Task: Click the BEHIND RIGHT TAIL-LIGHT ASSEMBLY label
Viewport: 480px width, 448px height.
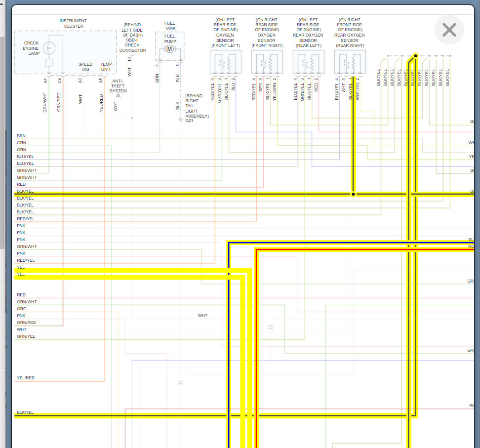Action: pos(197,106)
